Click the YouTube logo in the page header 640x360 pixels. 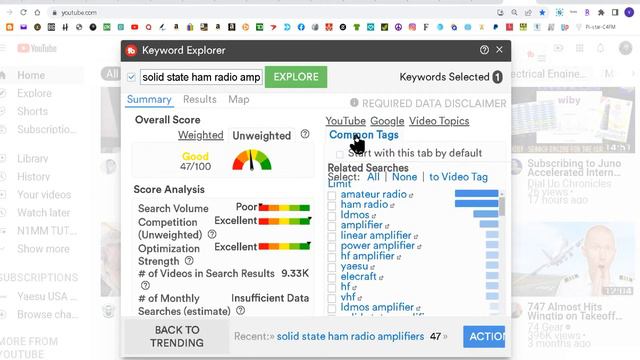point(37,48)
